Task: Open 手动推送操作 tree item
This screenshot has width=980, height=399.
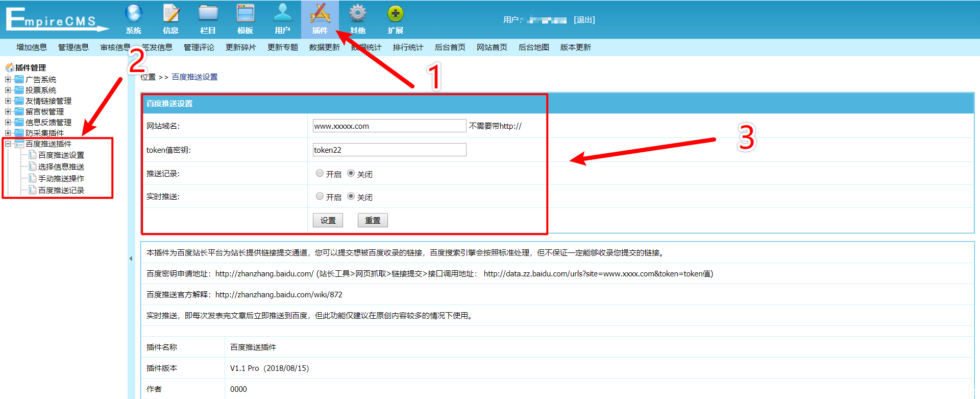Action: click(61, 178)
